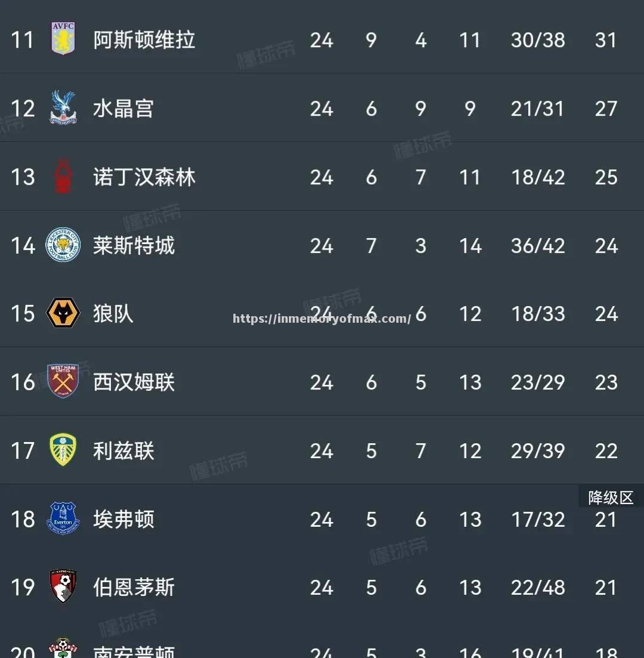Viewport: 644px width, 658px height.
Task: Open the 水晶宫 team page
Action: point(124,108)
